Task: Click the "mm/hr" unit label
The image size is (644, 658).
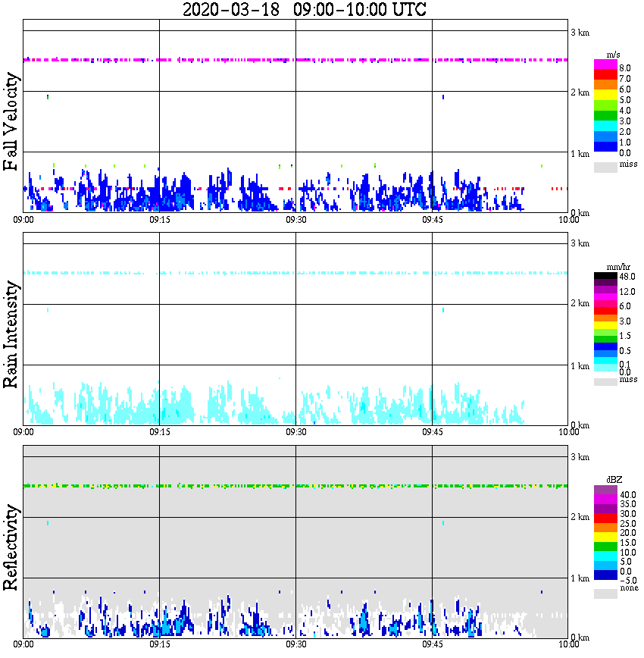Action: click(x=618, y=267)
